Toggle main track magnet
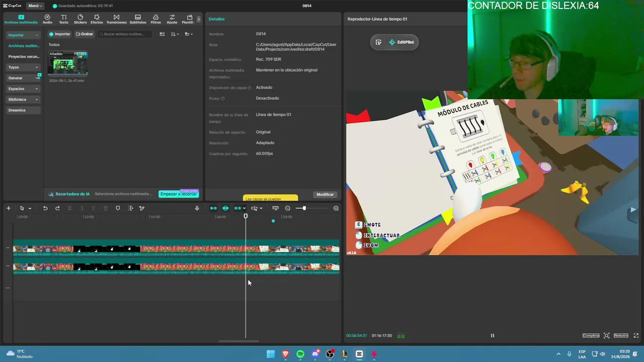The image size is (644, 362). [x=213, y=208]
